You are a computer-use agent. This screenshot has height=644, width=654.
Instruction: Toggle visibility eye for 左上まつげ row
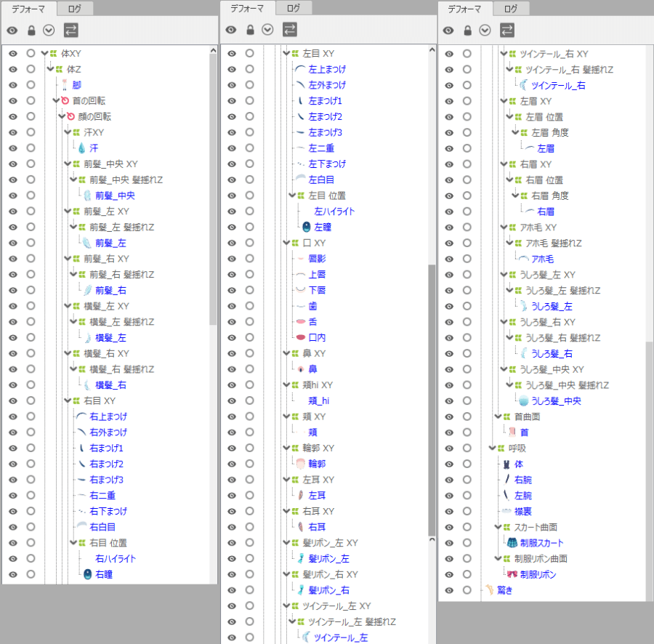[x=232, y=69]
